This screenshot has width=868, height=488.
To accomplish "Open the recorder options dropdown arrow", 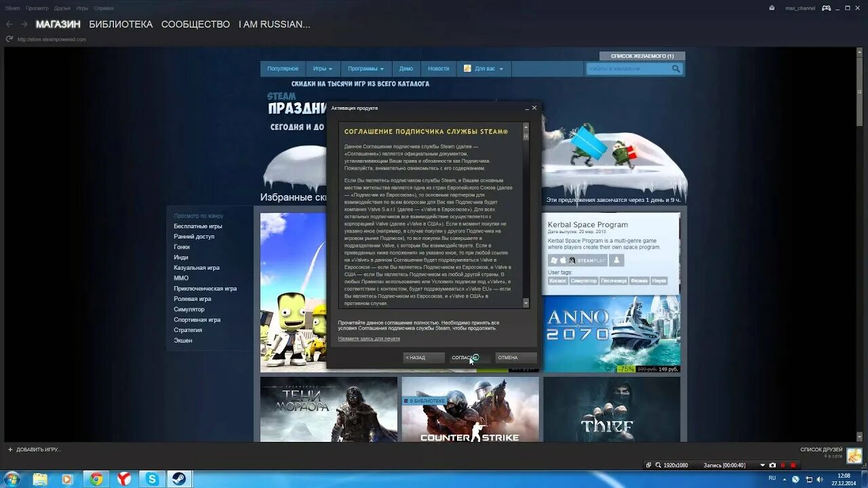I will click(762, 465).
